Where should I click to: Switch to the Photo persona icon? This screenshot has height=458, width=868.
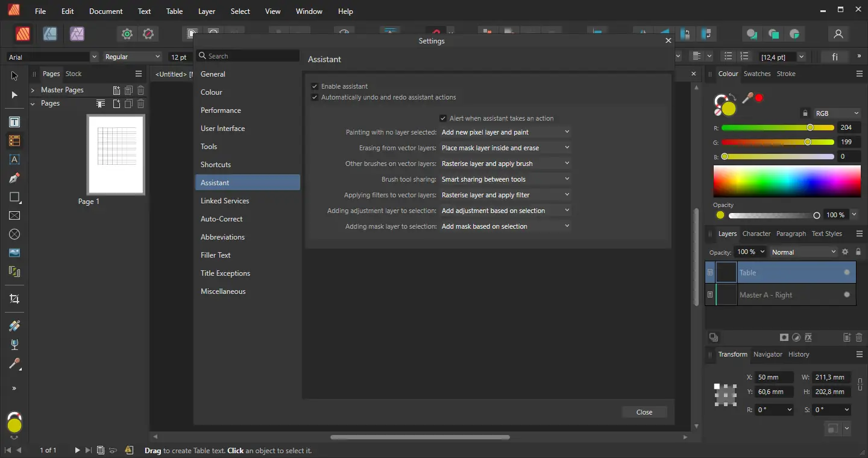pyautogui.click(x=77, y=34)
